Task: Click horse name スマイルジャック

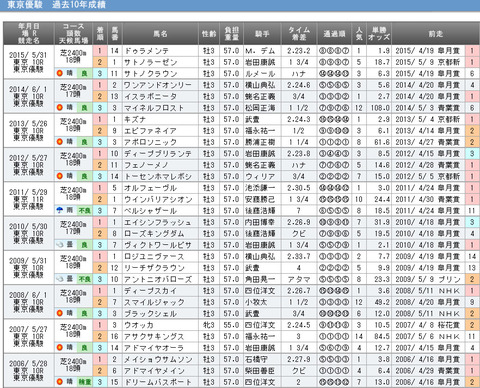Action: (154, 302)
